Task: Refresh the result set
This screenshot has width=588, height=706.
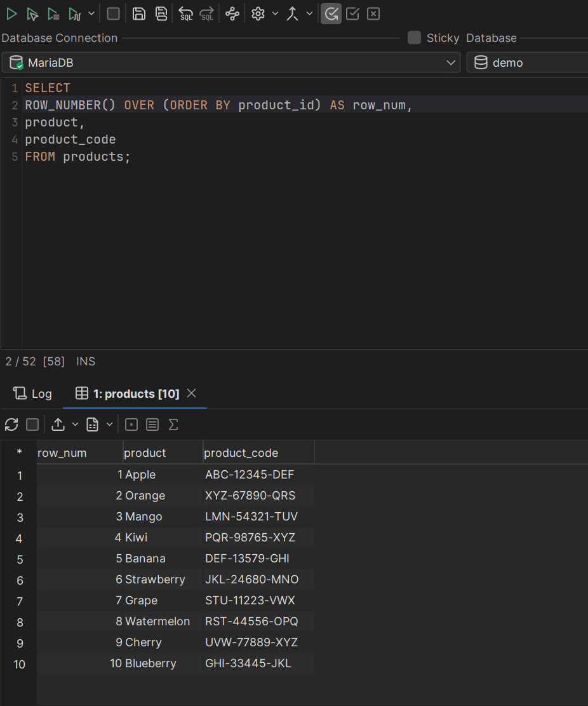Action: 11,424
